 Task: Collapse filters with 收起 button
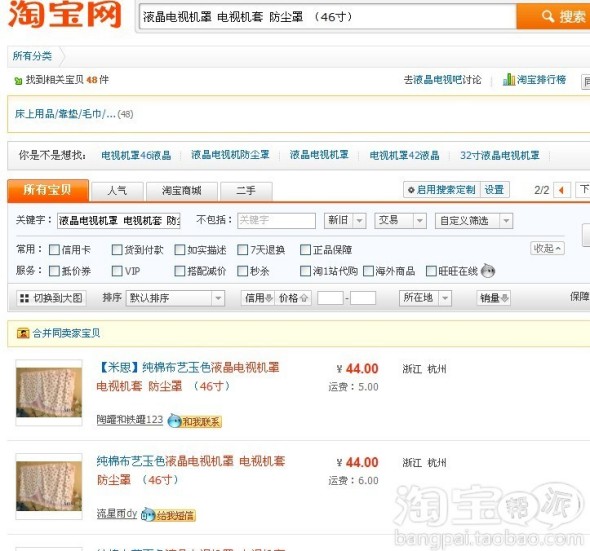coord(547,248)
